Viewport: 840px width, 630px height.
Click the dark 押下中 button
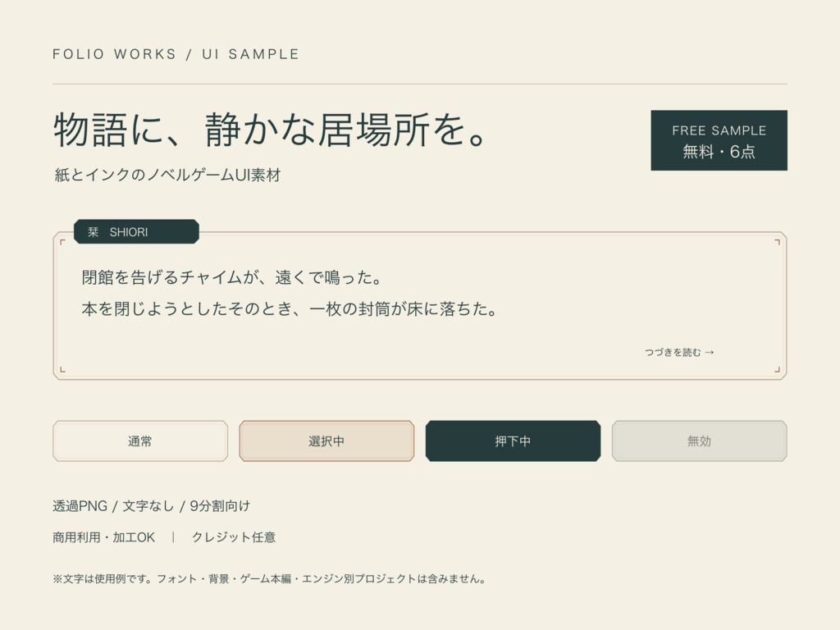[514, 441]
